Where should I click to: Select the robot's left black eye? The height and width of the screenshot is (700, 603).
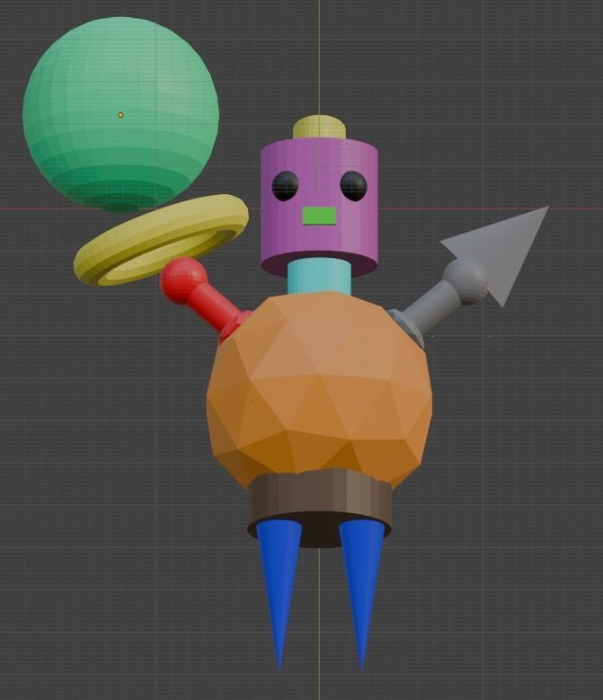click(x=285, y=186)
